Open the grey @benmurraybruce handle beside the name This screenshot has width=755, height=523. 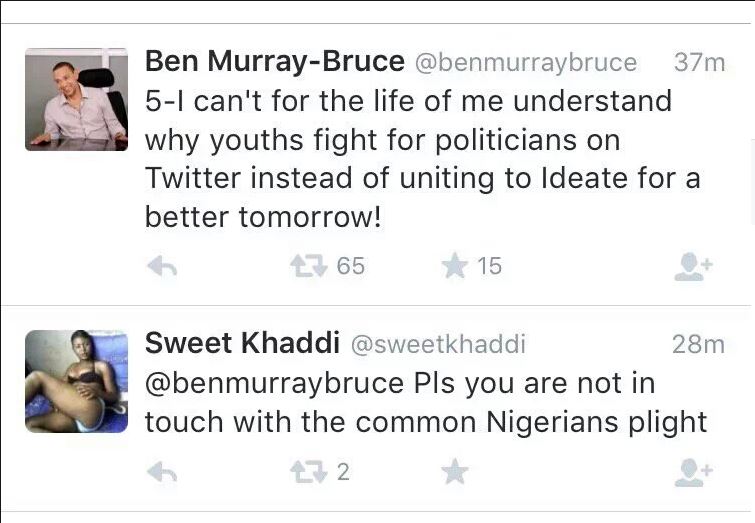525,63
